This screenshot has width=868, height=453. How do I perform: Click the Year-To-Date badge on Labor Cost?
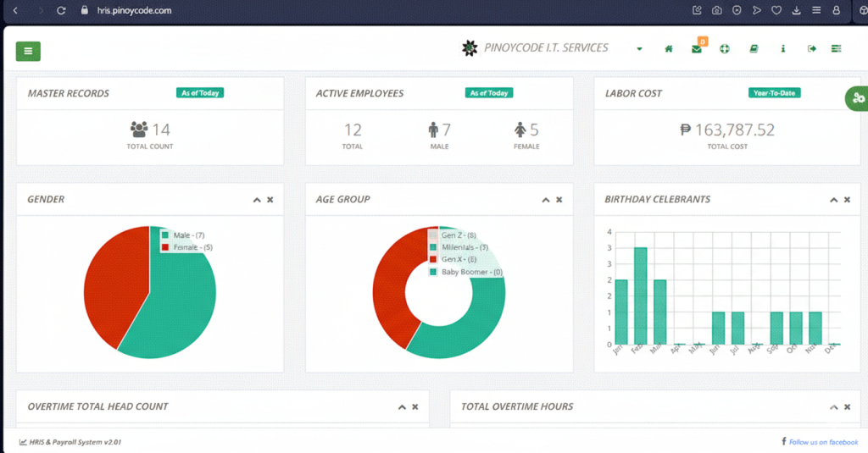coord(775,93)
